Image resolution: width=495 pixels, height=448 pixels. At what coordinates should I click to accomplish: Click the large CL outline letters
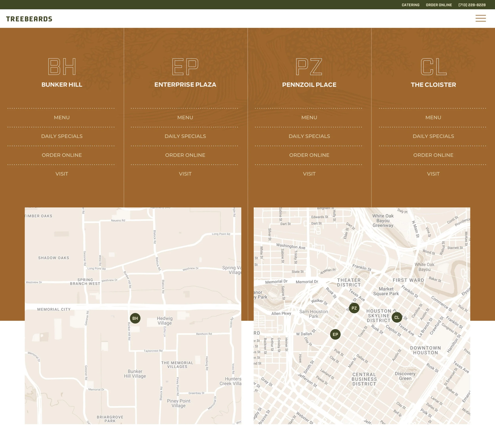[434, 67]
